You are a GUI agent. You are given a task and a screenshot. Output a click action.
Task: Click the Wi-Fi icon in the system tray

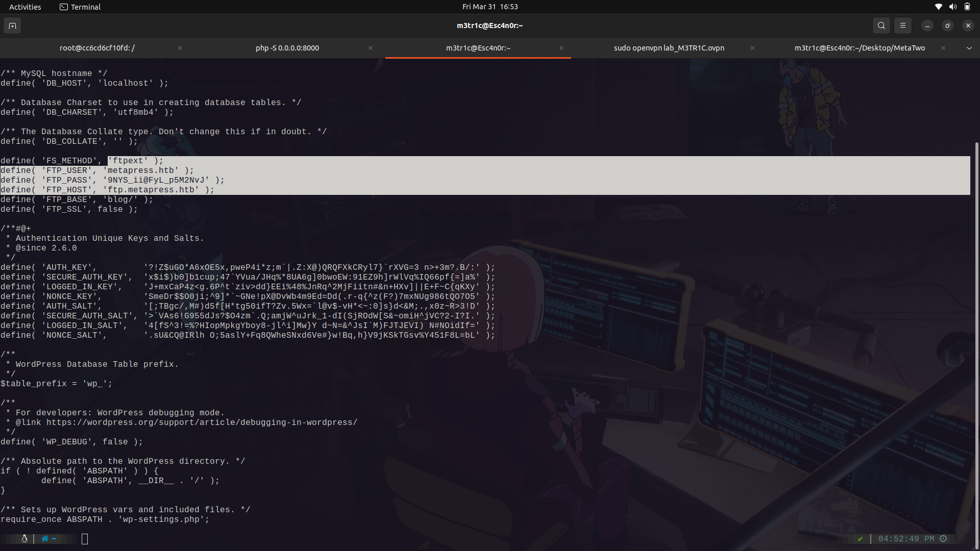[x=938, y=7]
